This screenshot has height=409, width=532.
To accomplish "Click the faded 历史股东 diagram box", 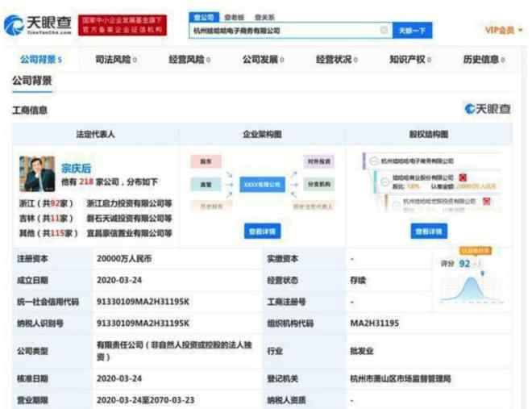I will [x=211, y=206].
